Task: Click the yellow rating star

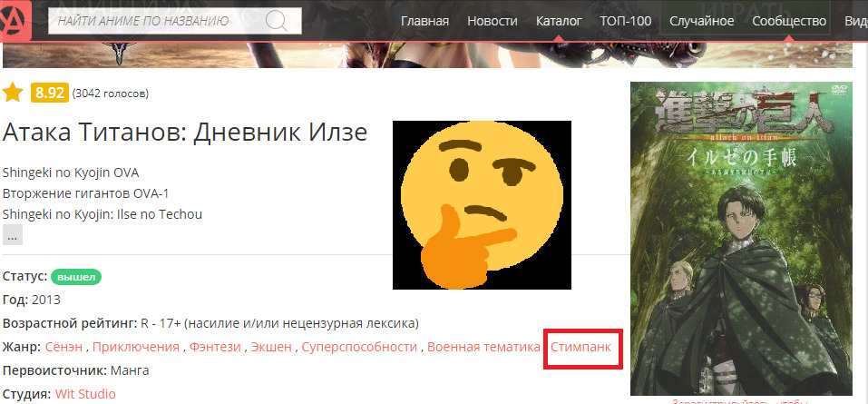Action: pyautogui.click(x=13, y=94)
